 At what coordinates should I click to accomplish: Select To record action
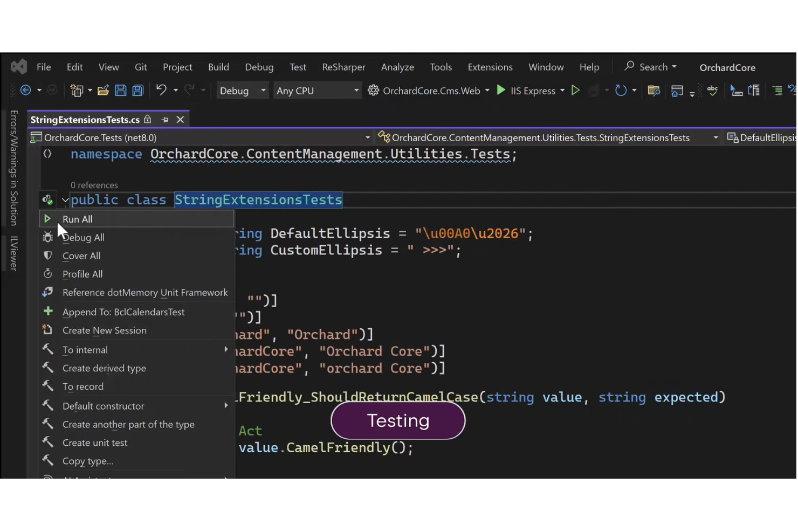136,386
